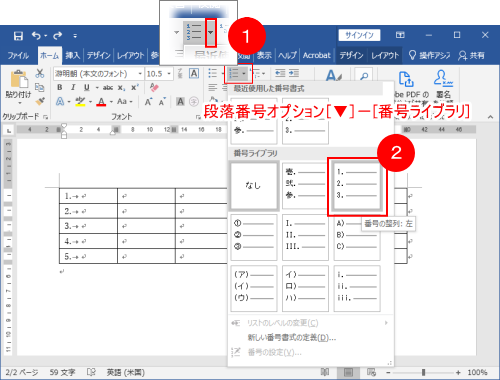
Task: Choose イ)ロ)ハ) numbering format
Action: click(x=305, y=288)
